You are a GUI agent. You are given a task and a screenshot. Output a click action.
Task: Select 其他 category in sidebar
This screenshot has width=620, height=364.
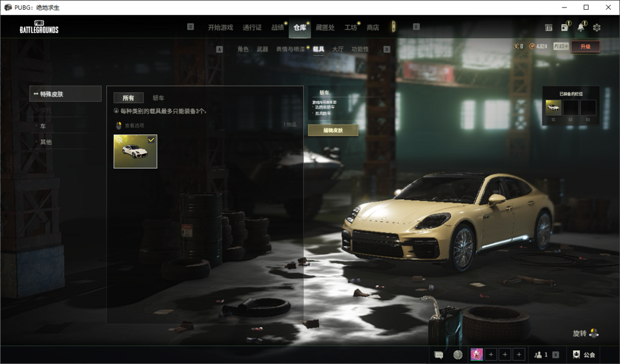[46, 142]
